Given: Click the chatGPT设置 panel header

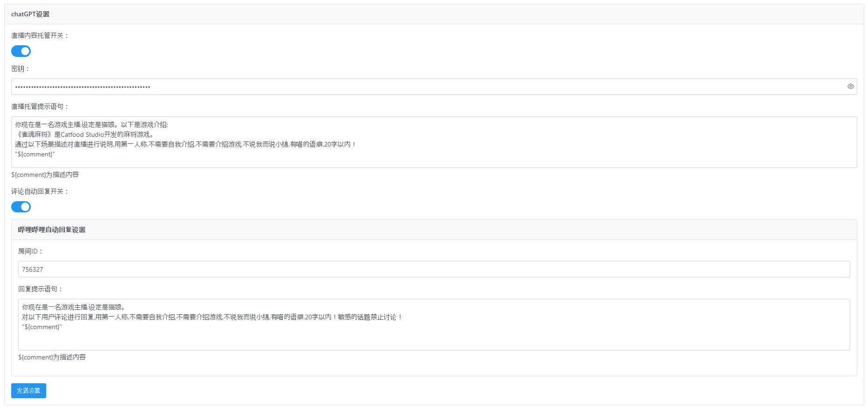Looking at the screenshot, I should [x=30, y=14].
